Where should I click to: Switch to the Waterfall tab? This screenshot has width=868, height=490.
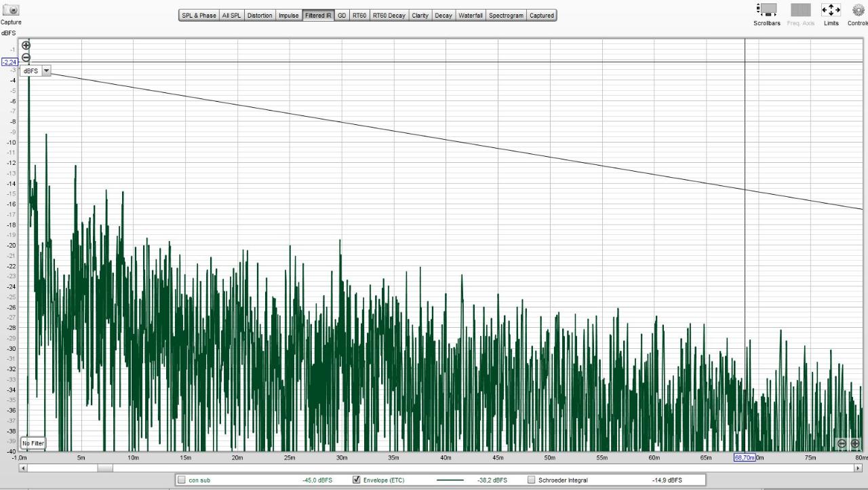click(x=471, y=16)
